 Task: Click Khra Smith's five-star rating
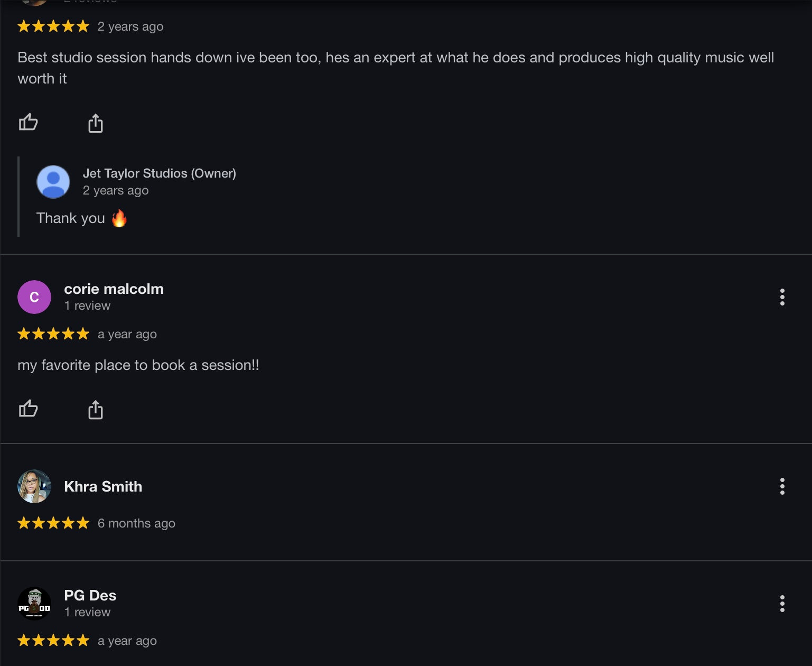(53, 523)
